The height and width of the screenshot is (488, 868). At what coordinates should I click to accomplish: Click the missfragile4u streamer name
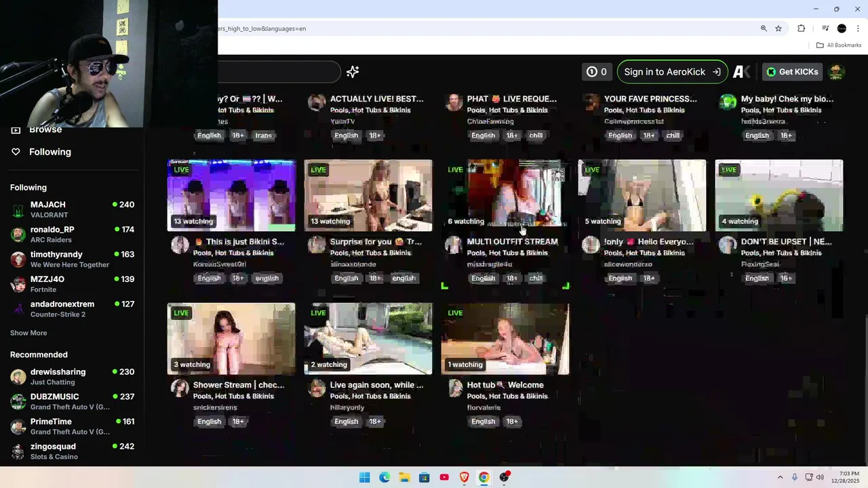(x=490, y=264)
